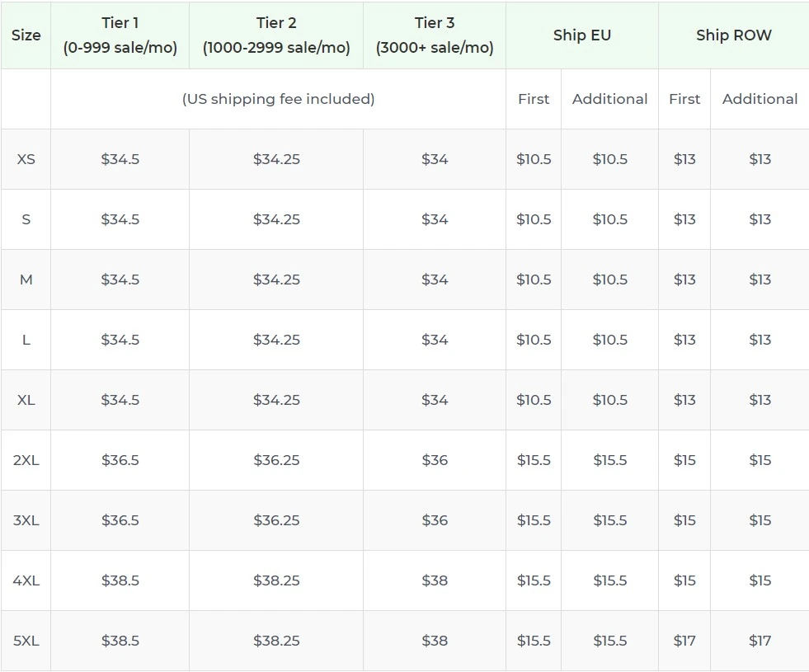Select the Tier 3 pricing header
Viewport: 809px width, 672px height.
click(x=435, y=35)
